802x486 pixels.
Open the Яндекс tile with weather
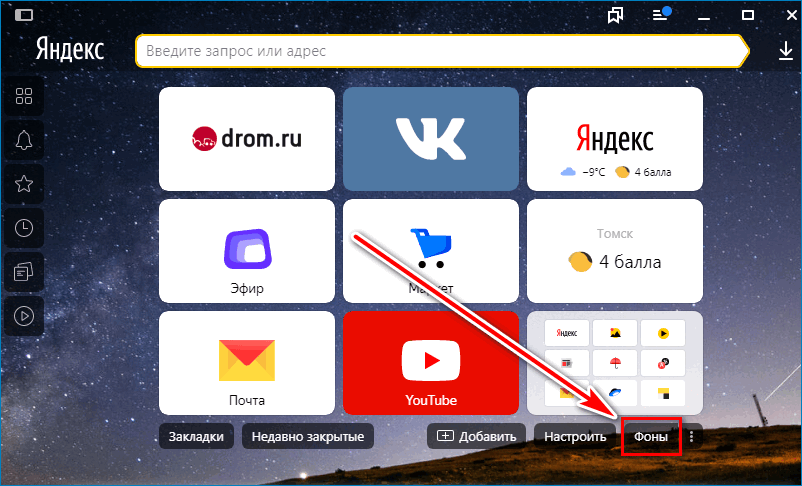pyautogui.click(x=615, y=139)
